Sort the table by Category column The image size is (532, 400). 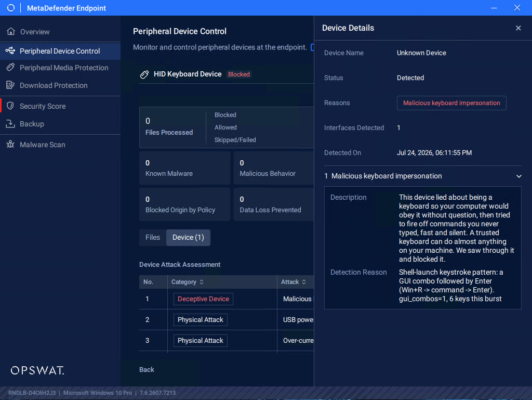(x=202, y=282)
